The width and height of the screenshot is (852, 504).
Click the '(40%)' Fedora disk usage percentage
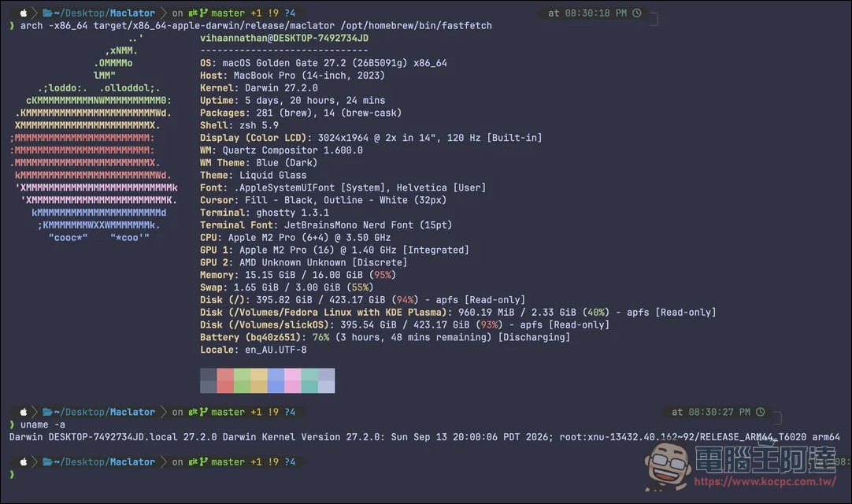[595, 313]
